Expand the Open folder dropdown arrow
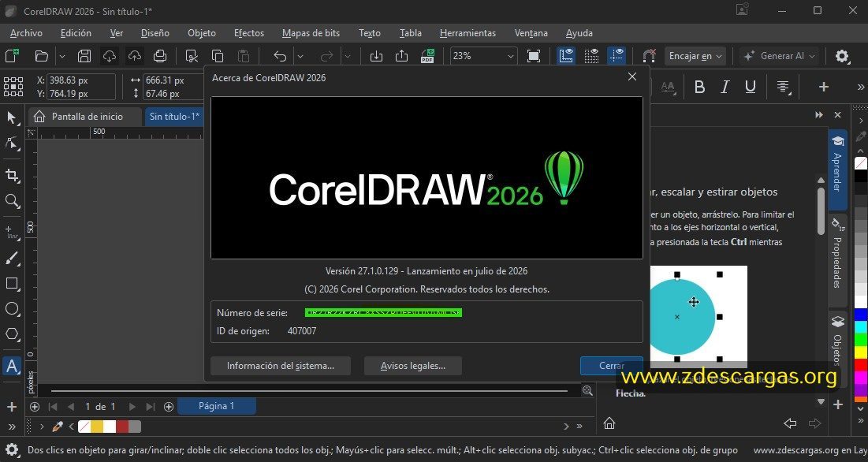Screen dimensions: 868x462 (62, 56)
